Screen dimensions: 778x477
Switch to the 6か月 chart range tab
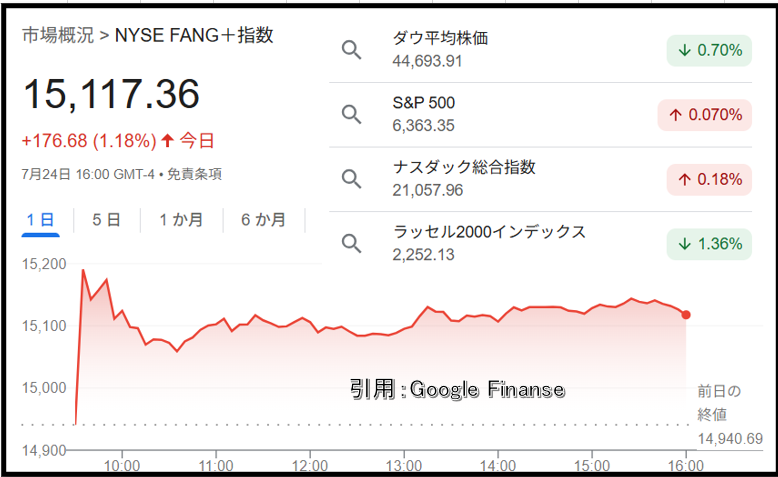coord(263,220)
